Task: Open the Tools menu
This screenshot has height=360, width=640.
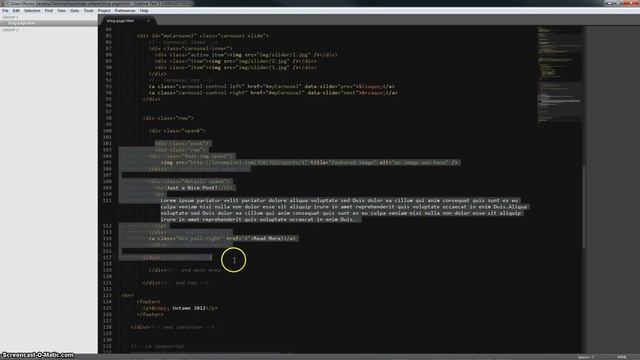Action: (89, 11)
